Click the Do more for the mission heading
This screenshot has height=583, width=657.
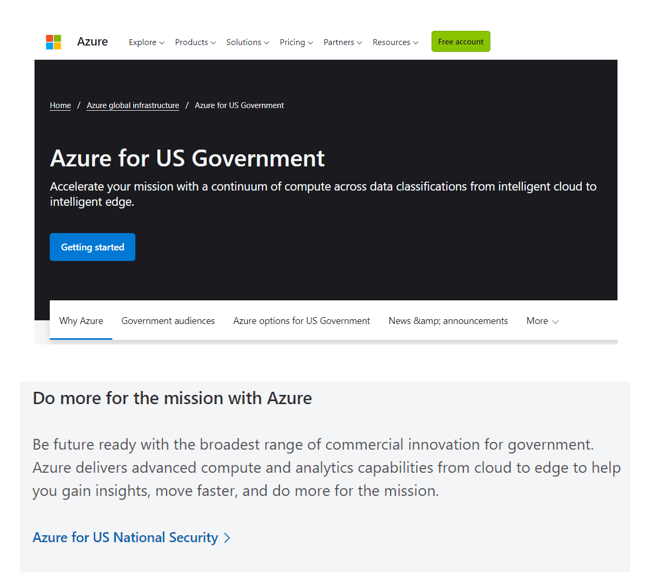172,398
